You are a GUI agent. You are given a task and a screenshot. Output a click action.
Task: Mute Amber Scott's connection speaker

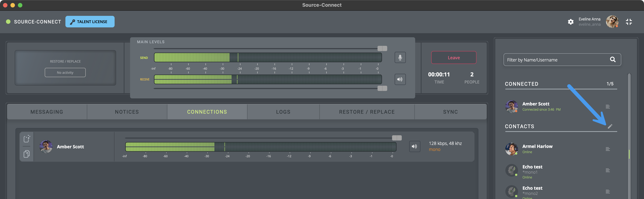click(x=414, y=146)
